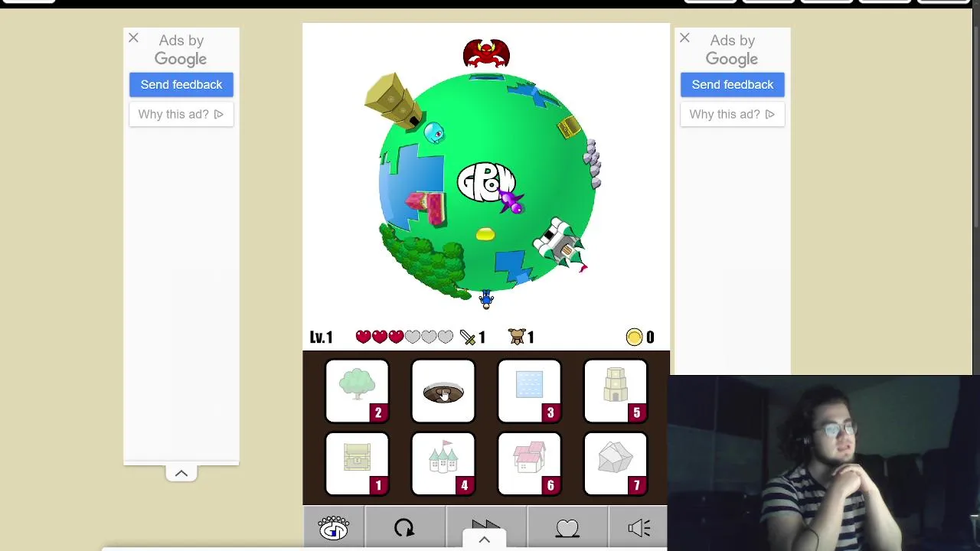Click the heart favorite button
Image resolution: width=980 pixels, height=551 pixels.
coord(567,528)
